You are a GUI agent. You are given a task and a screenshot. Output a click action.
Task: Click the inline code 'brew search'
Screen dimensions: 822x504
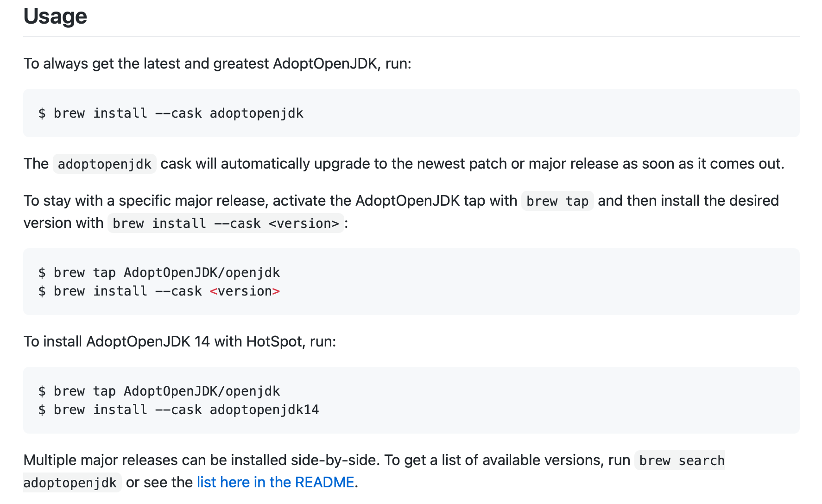point(680,460)
